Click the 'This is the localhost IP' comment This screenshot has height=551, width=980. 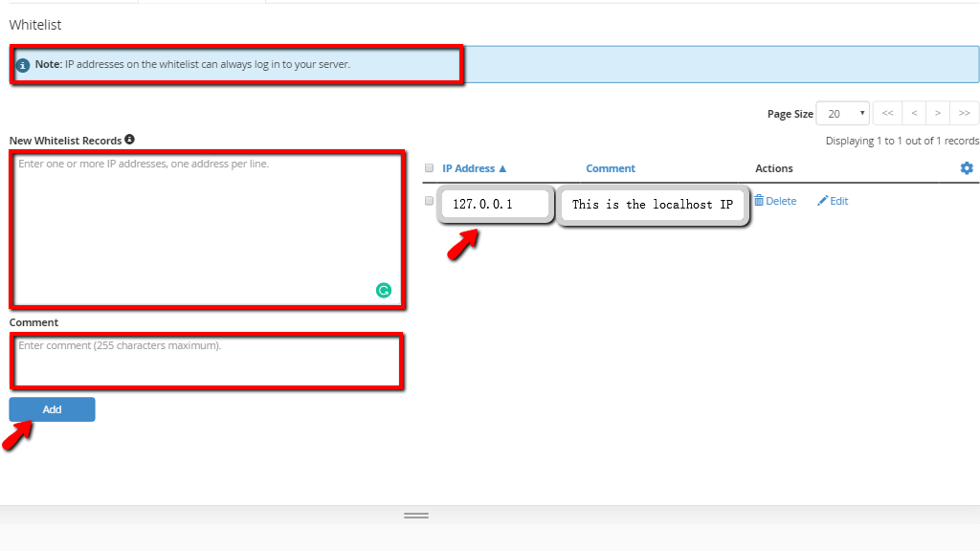tap(653, 205)
